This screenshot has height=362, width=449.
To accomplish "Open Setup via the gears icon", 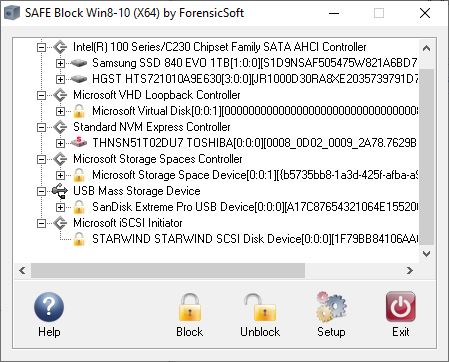I will coord(331,307).
